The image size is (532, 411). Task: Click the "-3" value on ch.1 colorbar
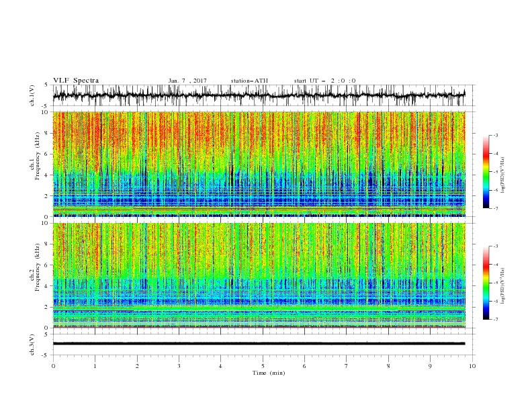495,135
